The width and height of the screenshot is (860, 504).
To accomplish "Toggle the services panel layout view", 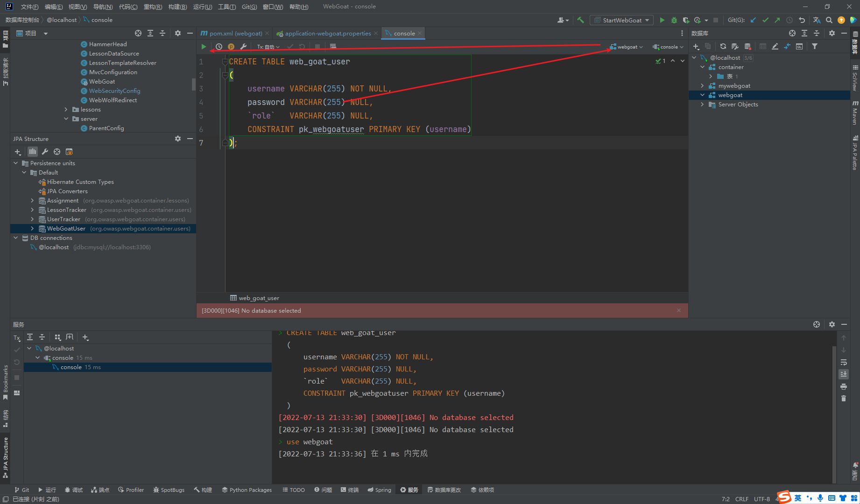I will pyautogui.click(x=17, y=393).
